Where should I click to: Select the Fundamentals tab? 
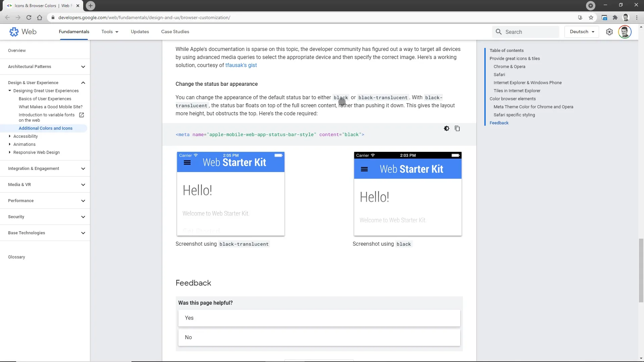(x=74, y=32)
